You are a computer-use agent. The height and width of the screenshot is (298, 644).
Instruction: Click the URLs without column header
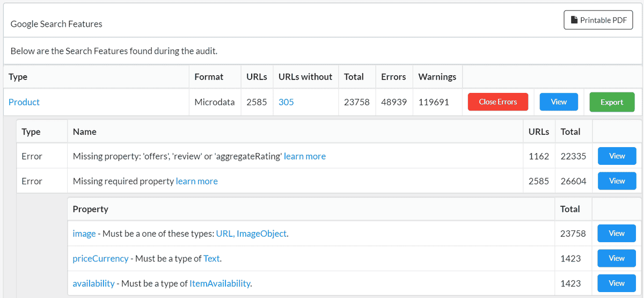pyautogui.click(x=305, y=77)
